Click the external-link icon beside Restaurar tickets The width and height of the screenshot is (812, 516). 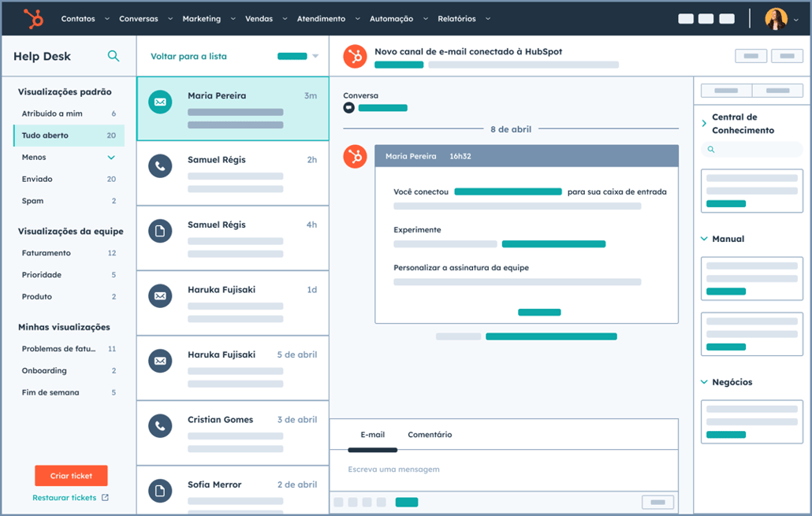[103, 497]
